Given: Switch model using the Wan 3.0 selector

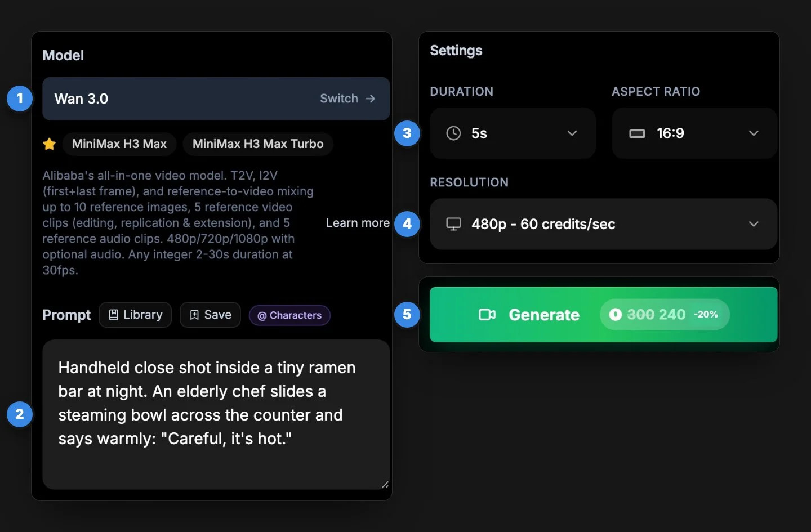Looking at the screenshot, I should (216, 99).
